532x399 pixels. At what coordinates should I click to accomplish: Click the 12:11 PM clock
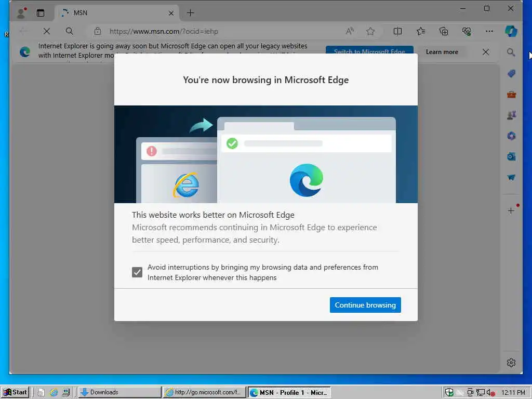point(513,393)
